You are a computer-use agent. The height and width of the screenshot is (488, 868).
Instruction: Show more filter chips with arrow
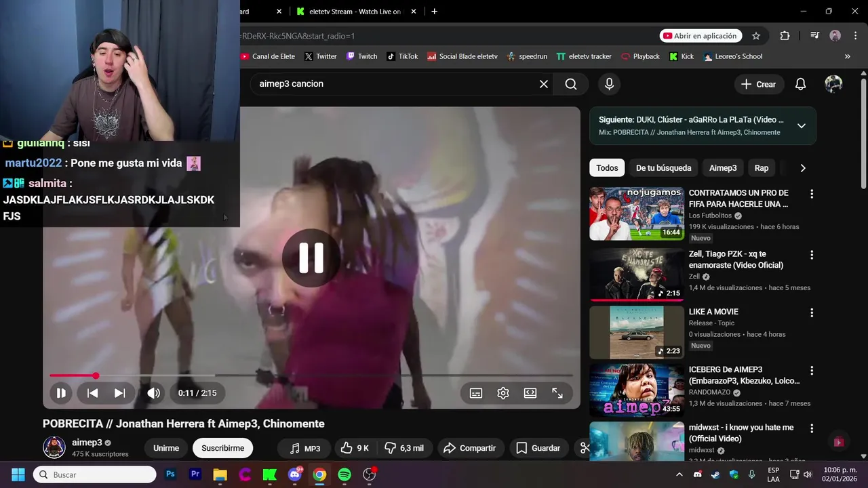click(x=803, y=168)
